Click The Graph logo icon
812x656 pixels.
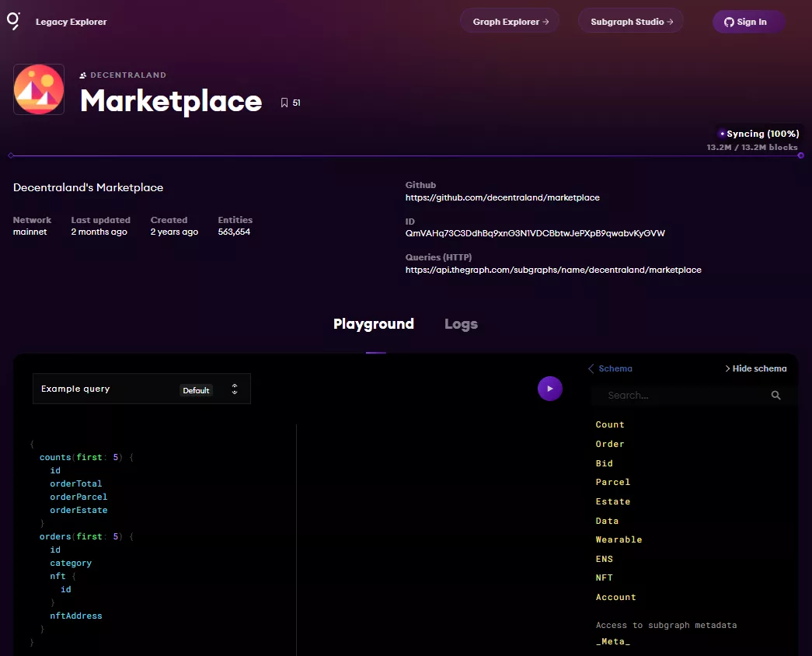[x=13, y=21]
